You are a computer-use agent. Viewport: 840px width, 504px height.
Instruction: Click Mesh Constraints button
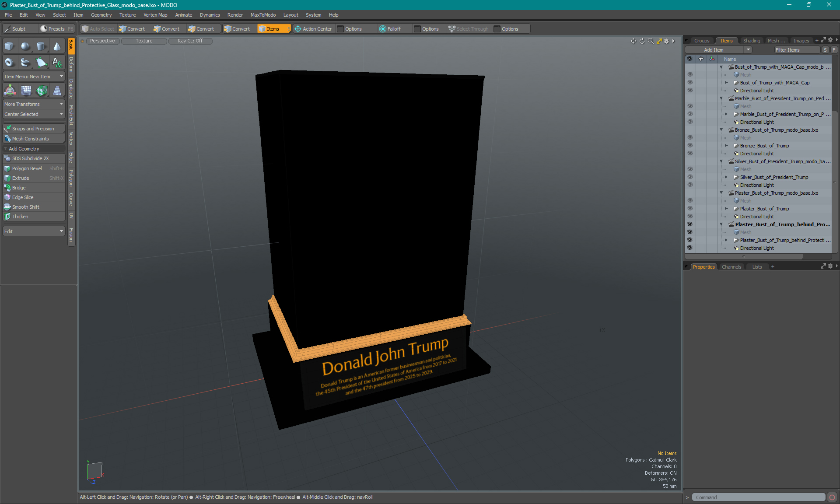point(34,139)
